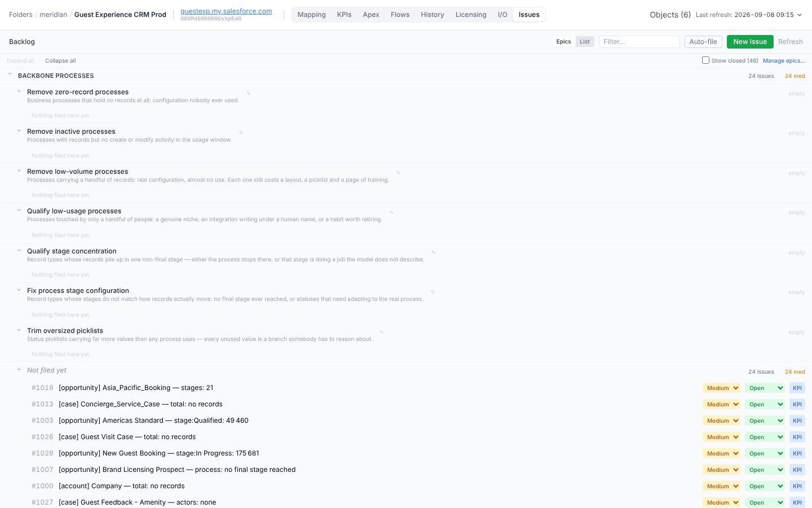Open issue "[case] Guest Feedback - Amenity — actors: none"
The height and width of the screenshot is (508, 812).
pos(137,502)
